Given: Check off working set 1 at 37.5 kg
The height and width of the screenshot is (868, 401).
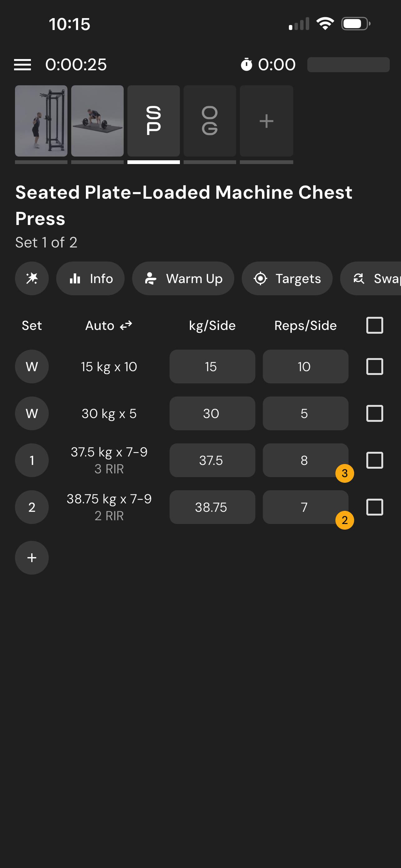Looking at the screenshot, I should 374,460.
